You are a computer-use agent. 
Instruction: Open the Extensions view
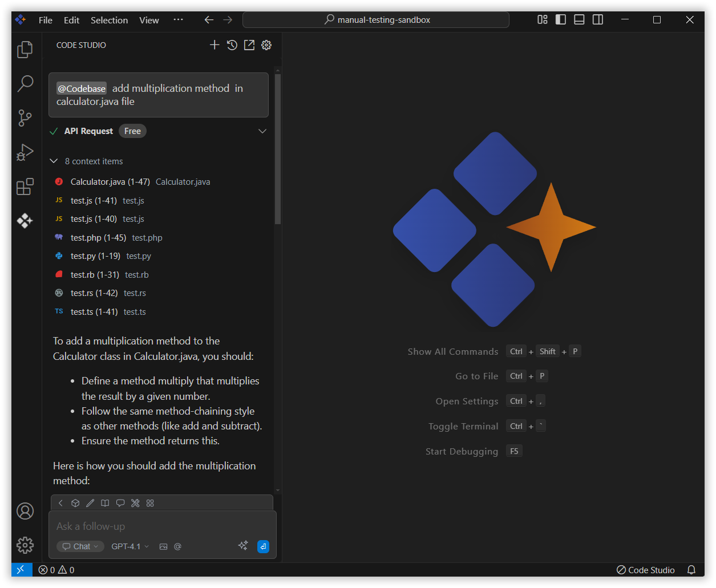coord(25,186)
